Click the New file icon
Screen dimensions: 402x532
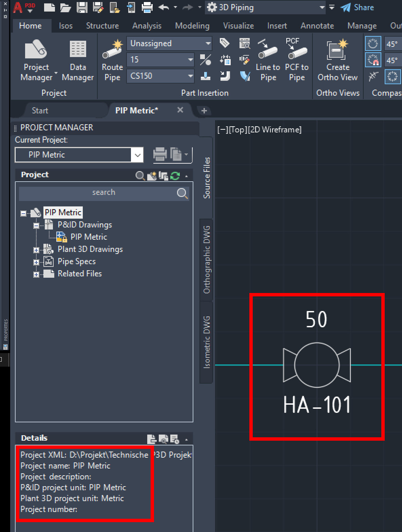pos(49,7)
